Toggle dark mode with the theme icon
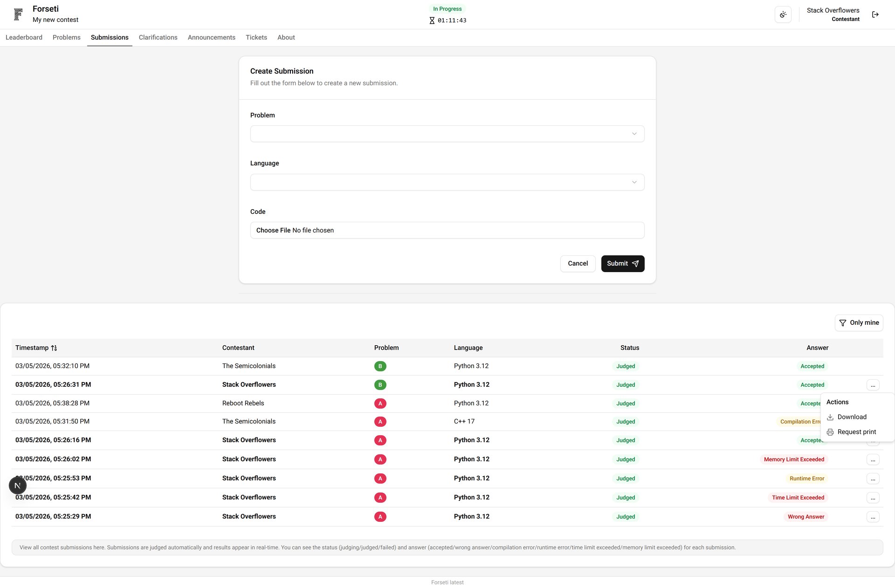The image size is (895, 588). click(783, 14)
